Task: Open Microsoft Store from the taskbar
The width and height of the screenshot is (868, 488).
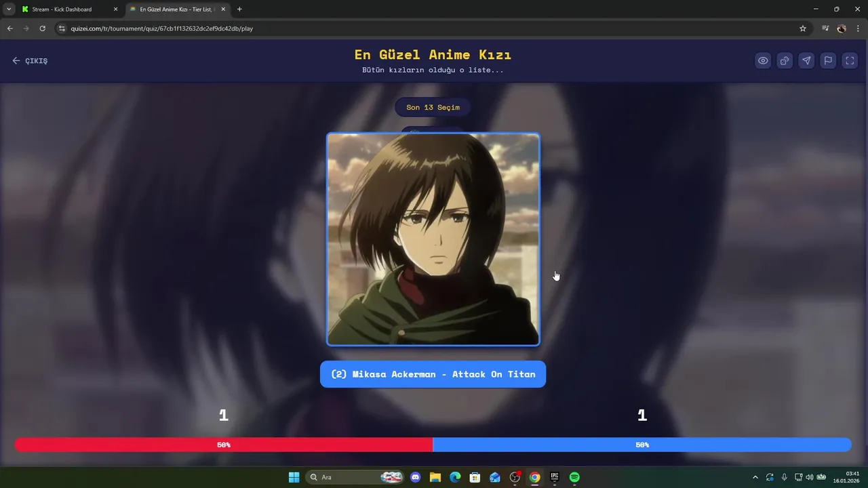Action: coord(475,477)
